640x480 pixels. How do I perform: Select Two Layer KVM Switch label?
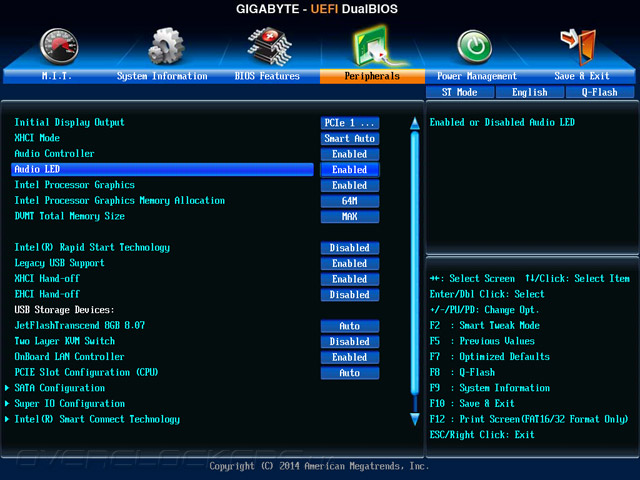click(x=64, y=341)
